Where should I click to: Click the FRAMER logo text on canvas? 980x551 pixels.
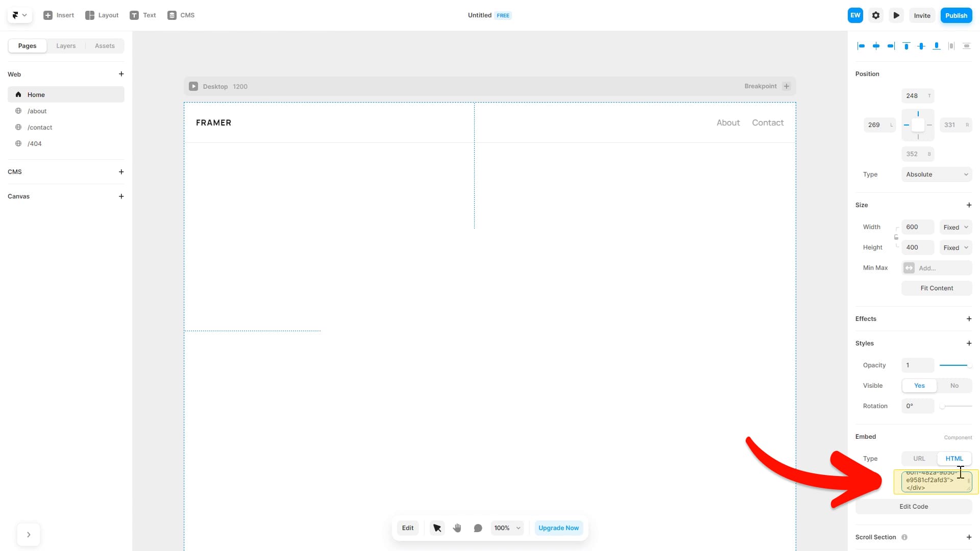tap(213, 122)
